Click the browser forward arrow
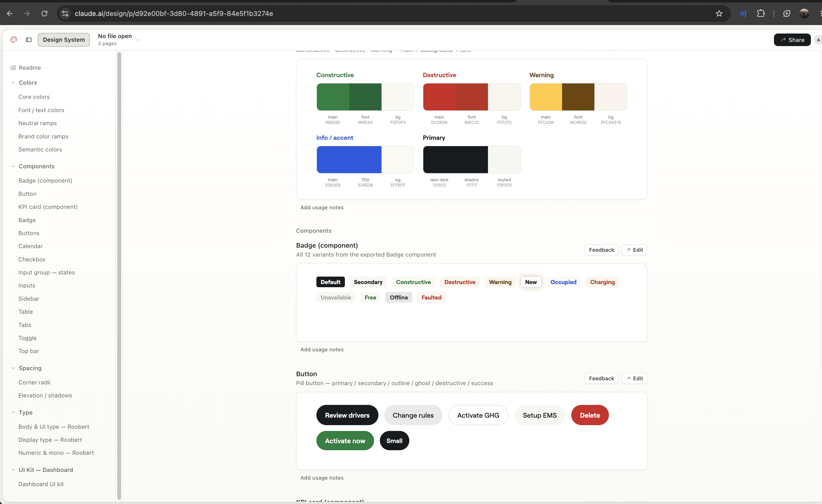The image size is (822, 504). pos(27,14)
